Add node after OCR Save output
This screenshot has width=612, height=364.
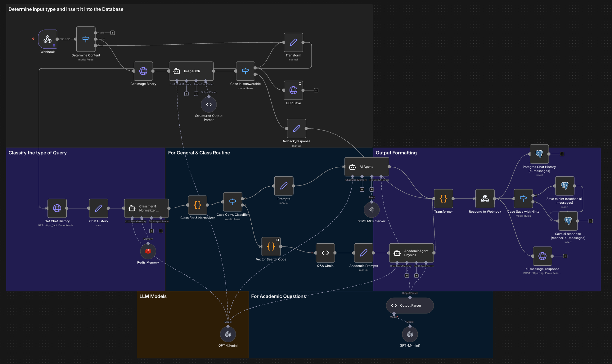tap(316, 90)
